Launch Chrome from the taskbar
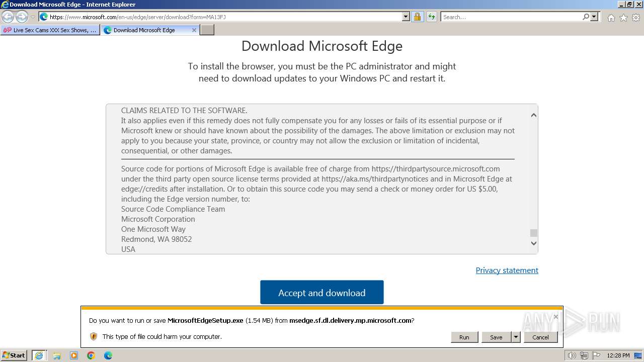Screen dimensions: 644x362 point(91,355)
